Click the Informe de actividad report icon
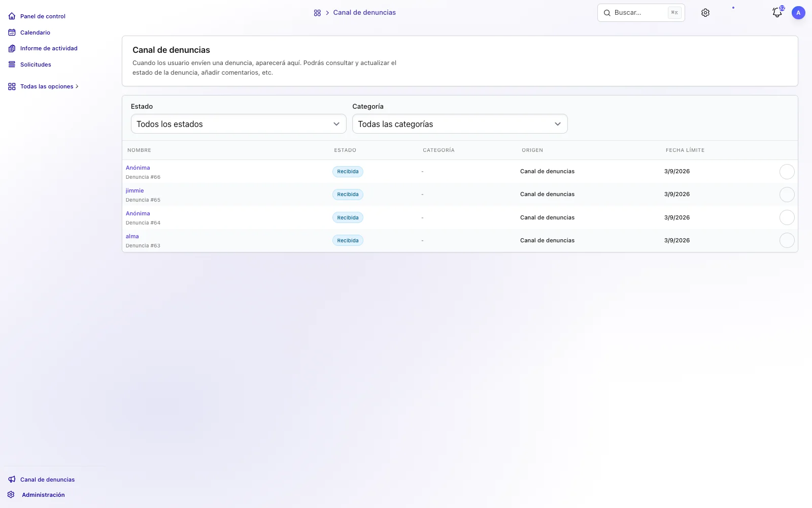The image size is (812, 508). coord(12,48)
